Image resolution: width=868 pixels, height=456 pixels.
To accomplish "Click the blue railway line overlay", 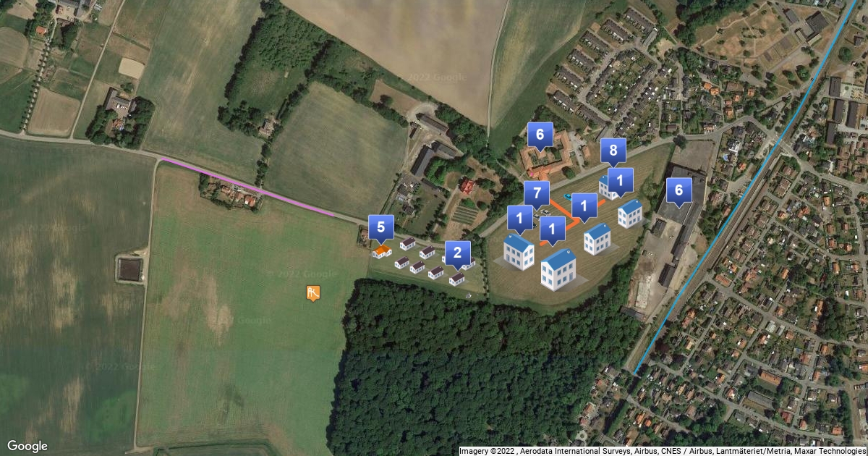I will tap(746, 187).
